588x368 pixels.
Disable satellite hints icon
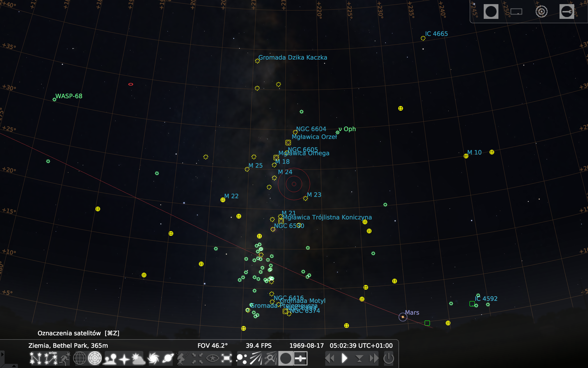pos(300,358)
